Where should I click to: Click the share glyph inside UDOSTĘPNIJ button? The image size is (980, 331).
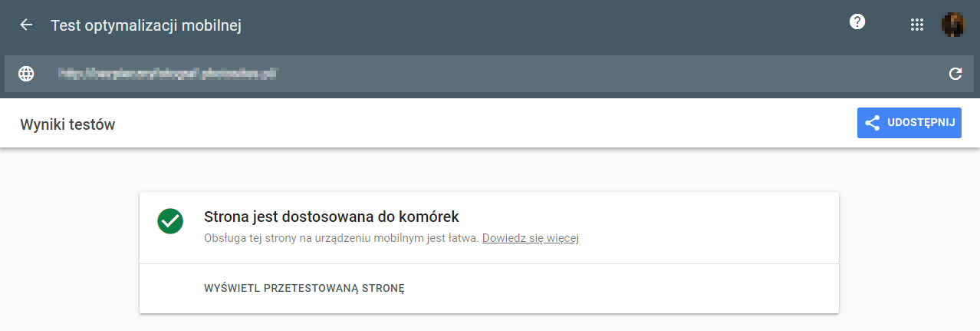click(x=872, y=123)
